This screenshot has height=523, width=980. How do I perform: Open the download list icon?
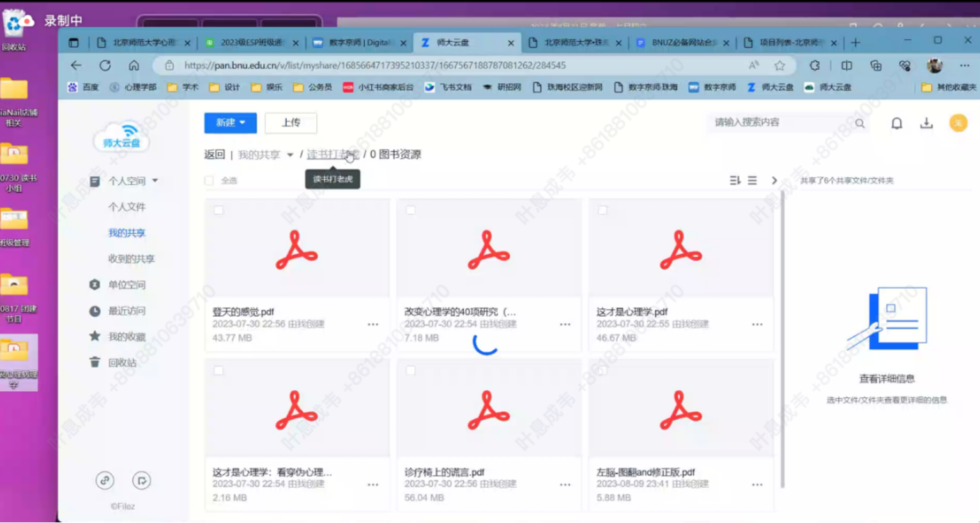click(x=926, y=123)
